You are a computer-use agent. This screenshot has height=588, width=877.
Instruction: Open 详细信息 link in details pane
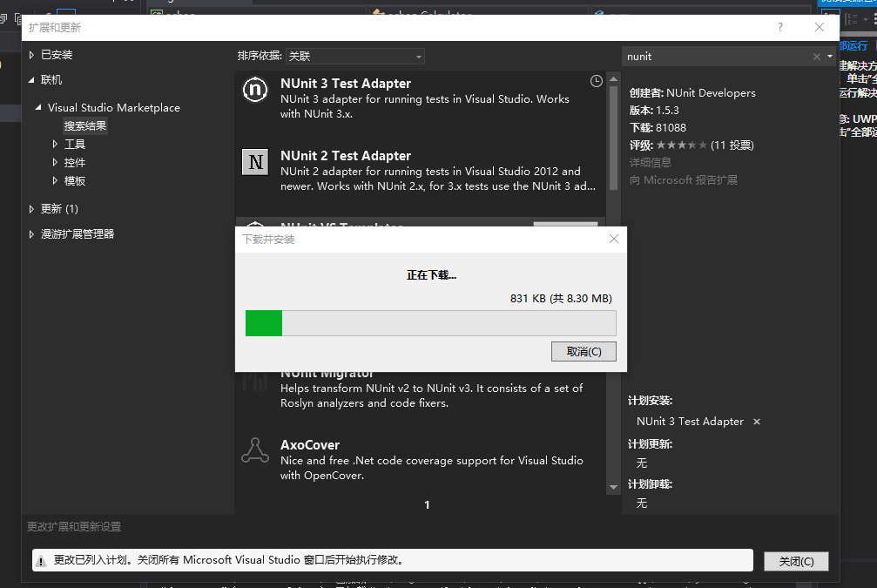pos(650,163)
